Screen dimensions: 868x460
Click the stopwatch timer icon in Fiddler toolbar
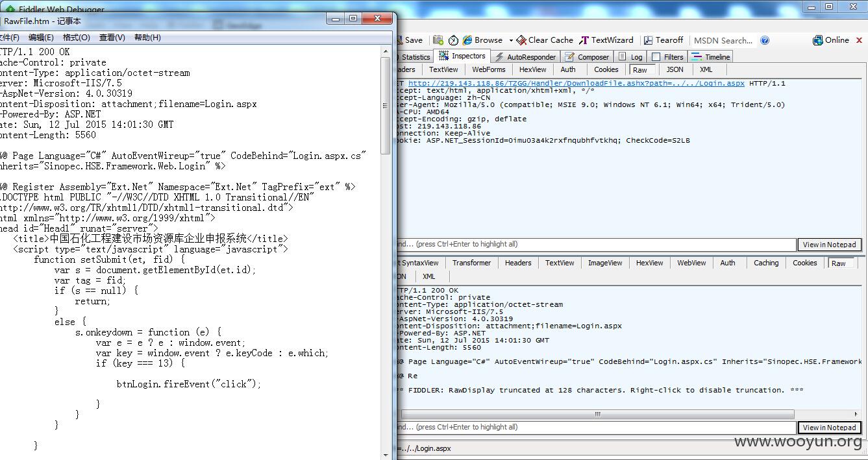453,40
